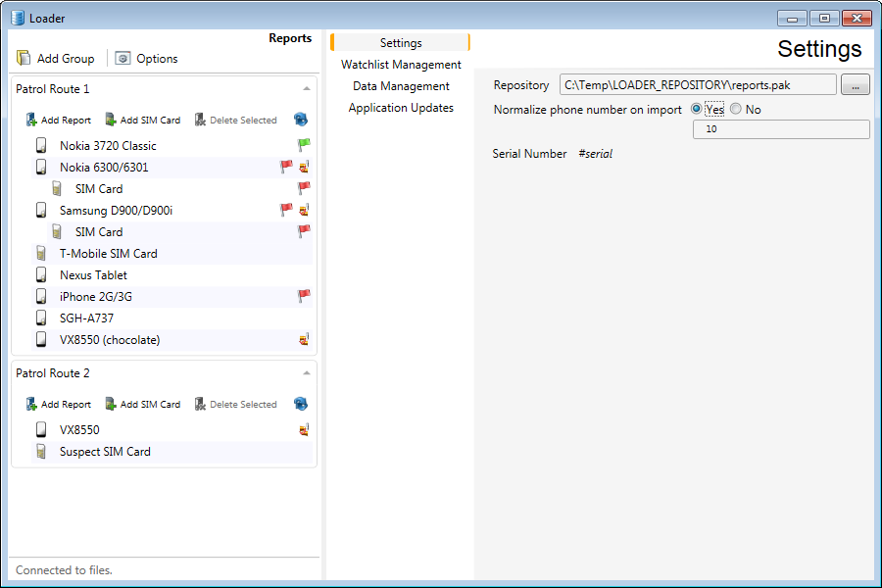
Task: Click Delete Selected in Patrol Route 1
Action: click(x=235, y=120)
